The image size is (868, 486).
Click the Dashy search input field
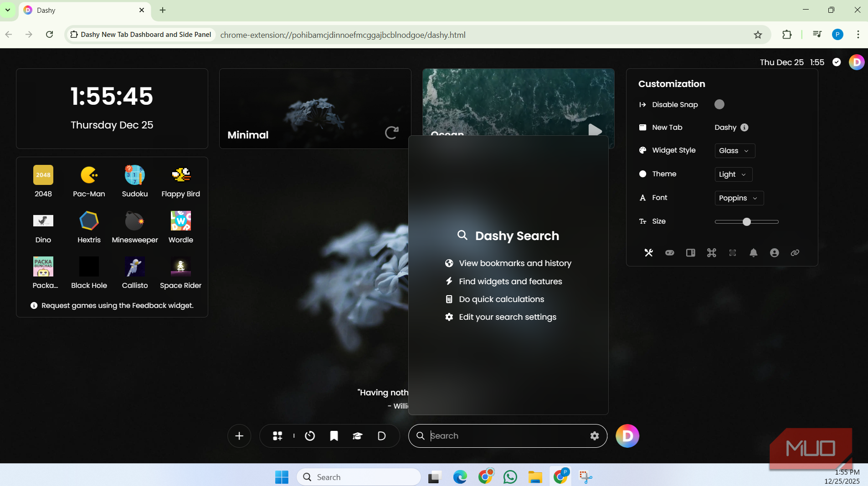tap(508, 436)
